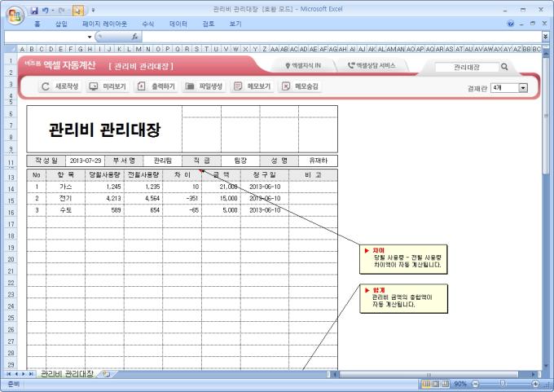Go to previous sheet tab arrow

pyautogui.click(x=16, y=373)
